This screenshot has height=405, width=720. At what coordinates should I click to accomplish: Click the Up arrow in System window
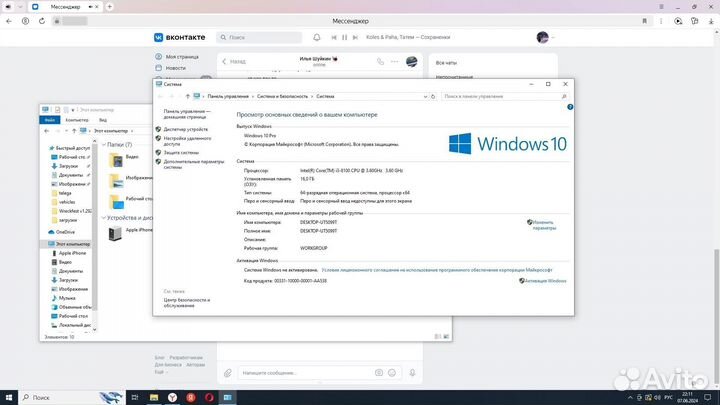click(187, 96)
